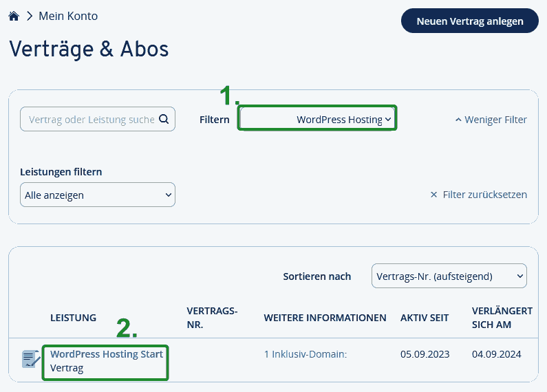Open the Mein Konto breadcrumb link

click(68, 16)
